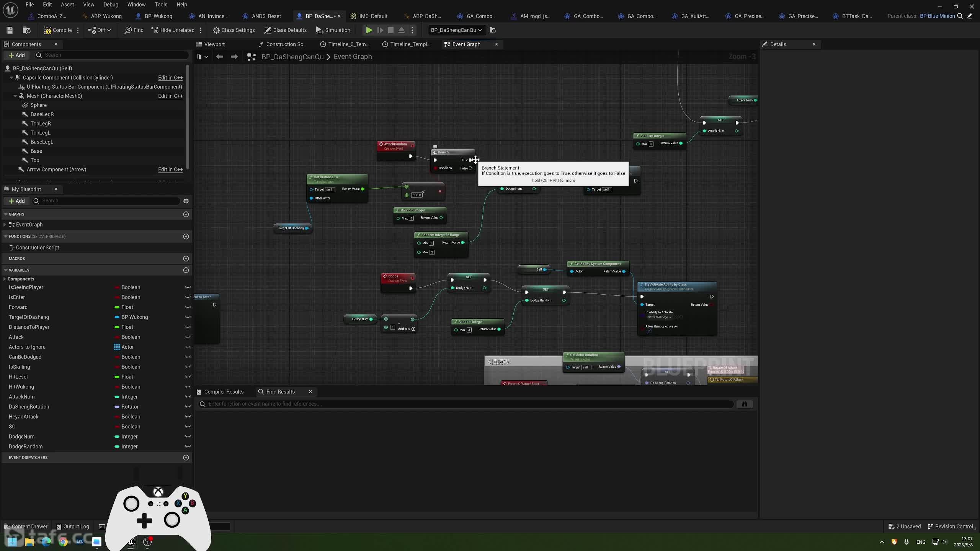The image size is (980, 551).
Task: Click Actors to Ignore array type icon
Action: (x=117, y=347)
